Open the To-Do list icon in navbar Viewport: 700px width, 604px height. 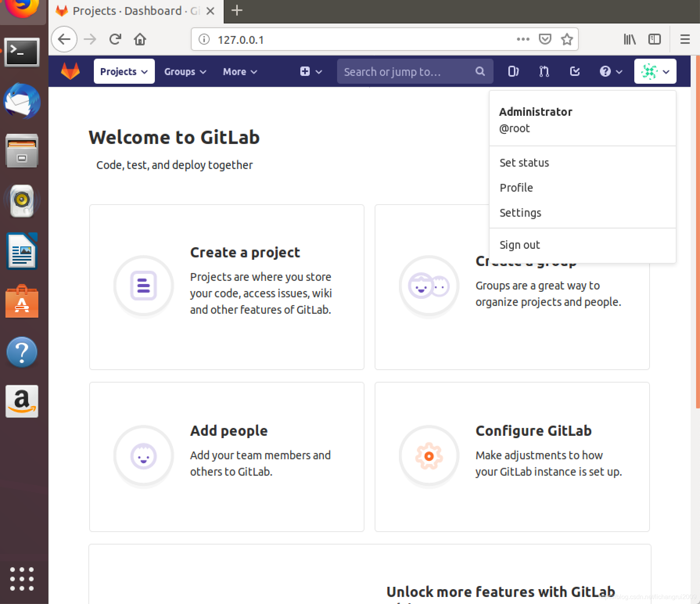point(575,71)
